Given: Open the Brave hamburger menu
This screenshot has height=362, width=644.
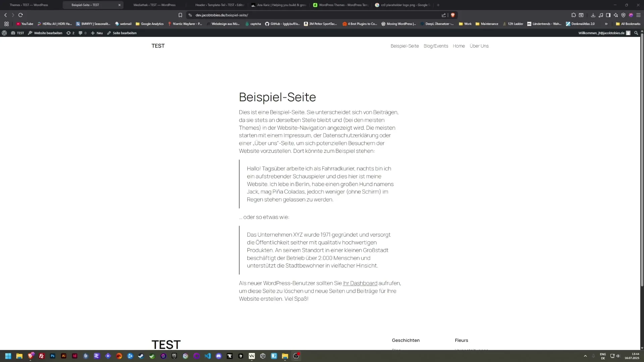Looking at the screenshot, I should click(639, 15).
